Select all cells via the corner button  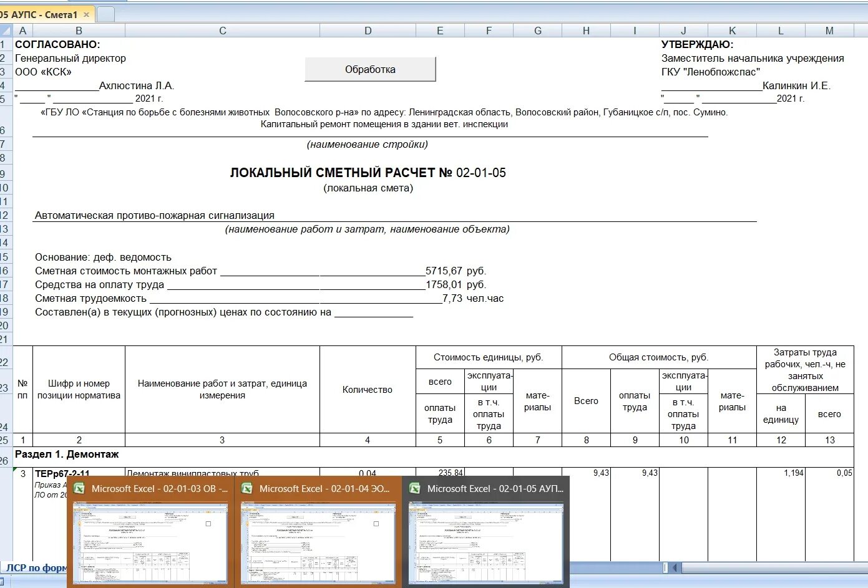click(6, 31)
